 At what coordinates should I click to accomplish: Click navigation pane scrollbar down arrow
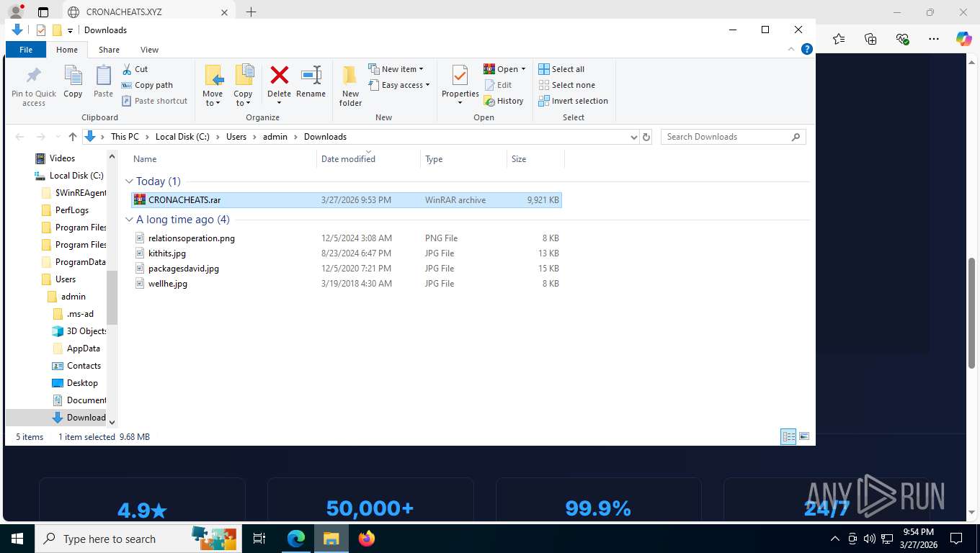click(112, 423)
